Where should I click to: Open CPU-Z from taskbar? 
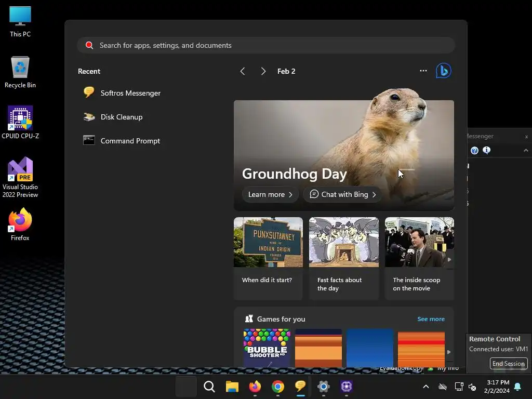[346, 387]
